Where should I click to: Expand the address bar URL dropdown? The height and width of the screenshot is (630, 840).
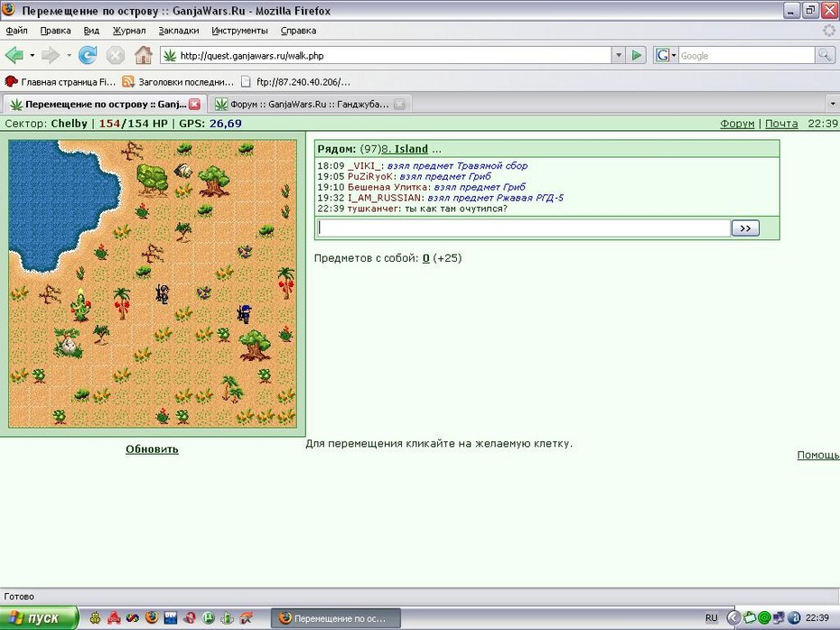point(619,55)
